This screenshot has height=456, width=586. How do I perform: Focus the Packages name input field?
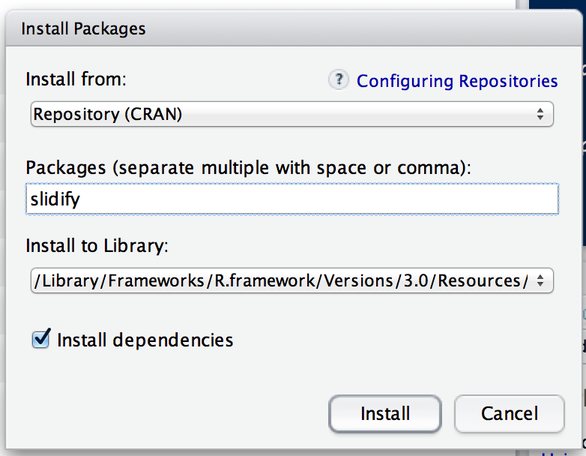[292, 199]
